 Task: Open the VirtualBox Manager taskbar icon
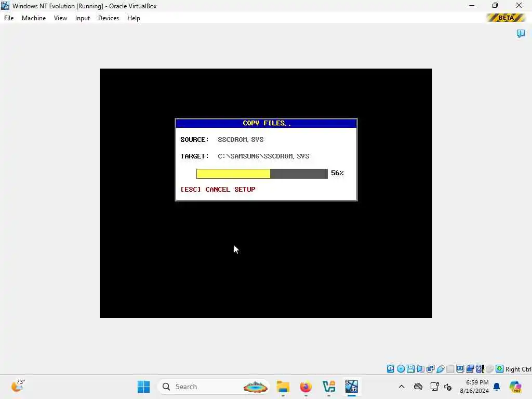point(329,387)
